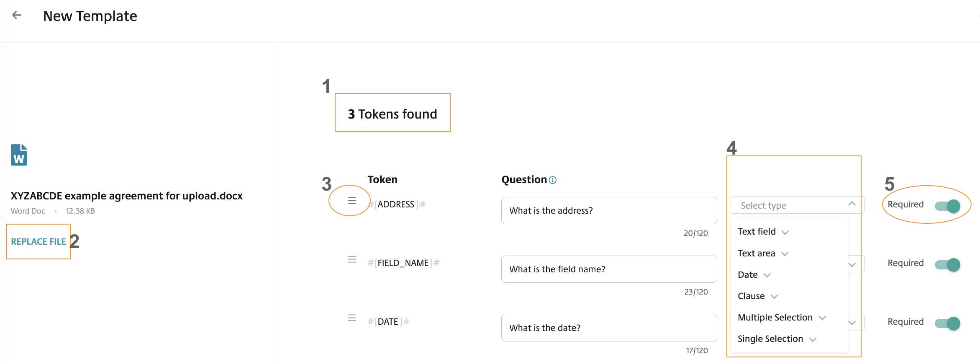Click the Word document file icon

pos(19,155)
